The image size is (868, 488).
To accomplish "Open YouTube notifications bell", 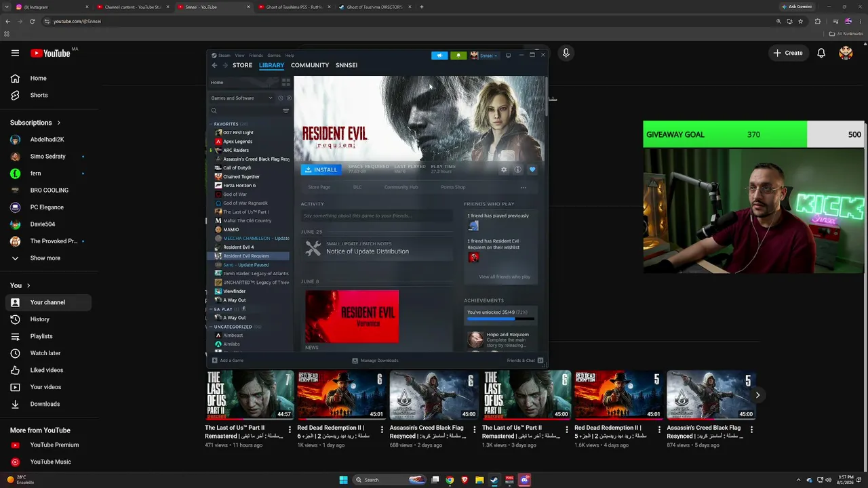I will [821, 53].
